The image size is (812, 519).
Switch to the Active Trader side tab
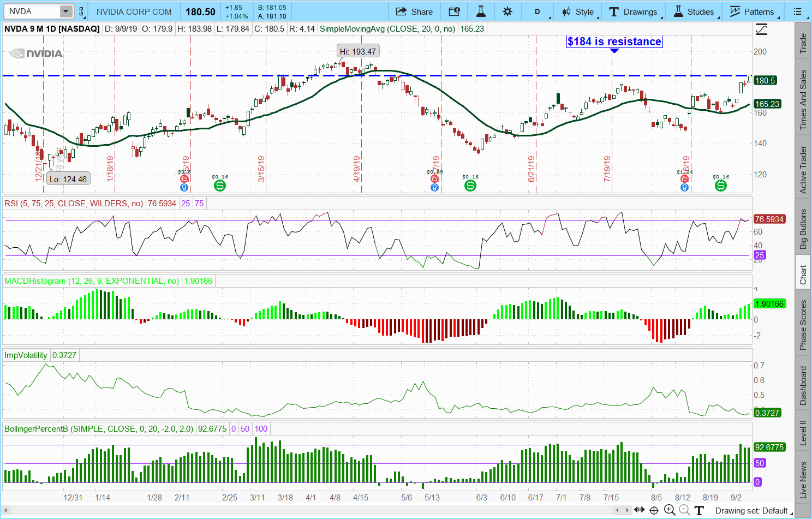803,169
